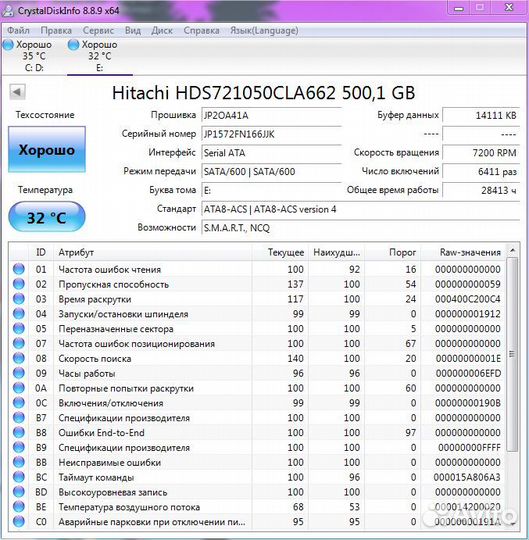Click status icon of attribute 02
The width and height of the screenshot is (529, 540).
click(19, 283)
